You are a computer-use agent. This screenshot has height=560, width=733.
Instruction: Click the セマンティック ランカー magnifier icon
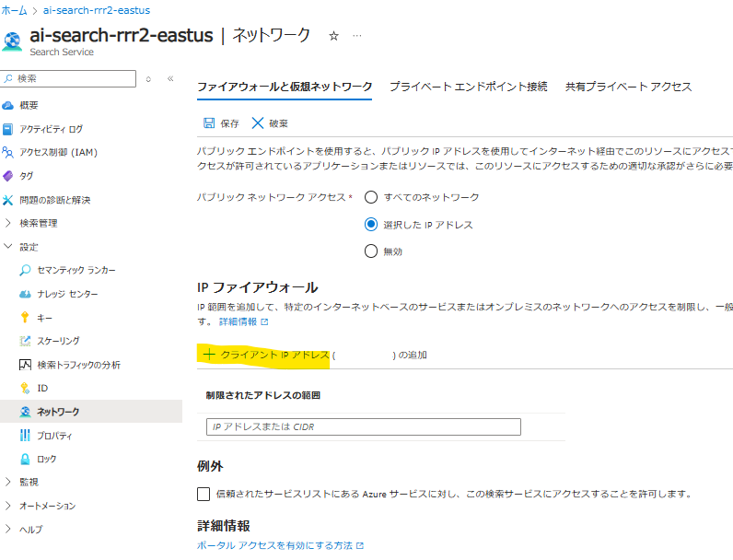click(x=25, y=270)
